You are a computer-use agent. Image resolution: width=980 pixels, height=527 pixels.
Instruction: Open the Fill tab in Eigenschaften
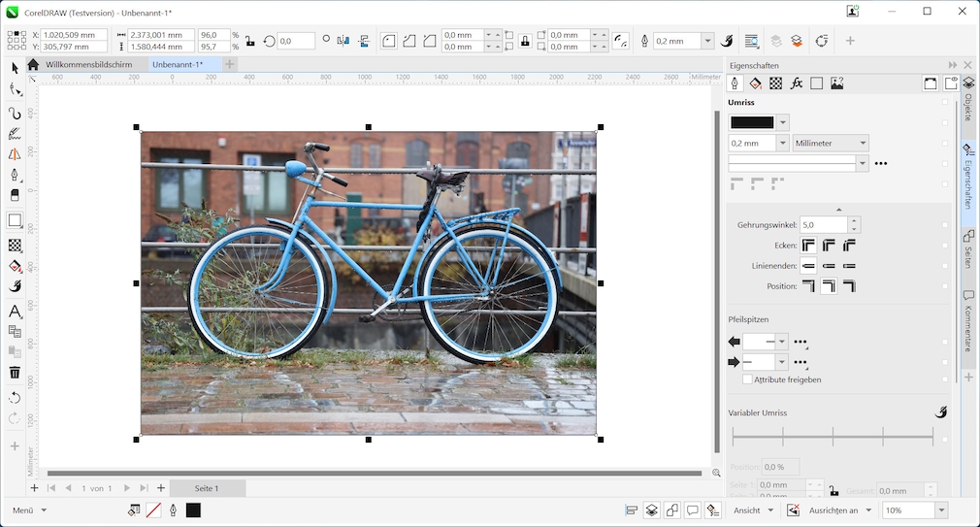click(x=755, y=83)
